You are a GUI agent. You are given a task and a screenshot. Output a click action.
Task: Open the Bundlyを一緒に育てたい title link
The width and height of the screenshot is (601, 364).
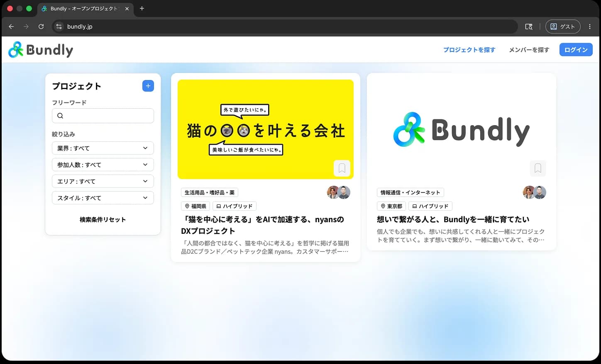453,219
